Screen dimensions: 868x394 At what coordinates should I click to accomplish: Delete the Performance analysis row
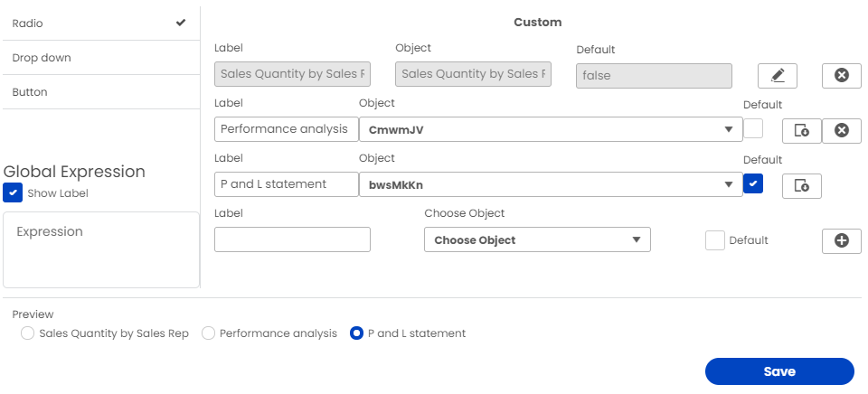[841, 131]
